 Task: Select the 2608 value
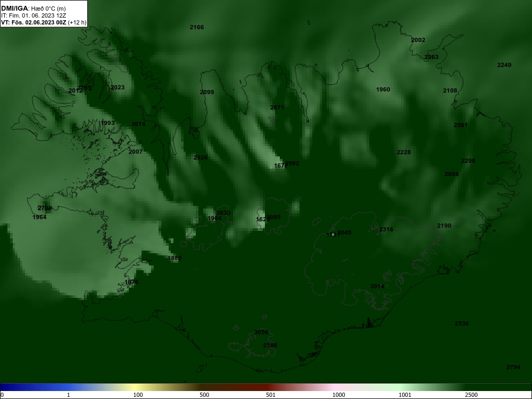452,174
